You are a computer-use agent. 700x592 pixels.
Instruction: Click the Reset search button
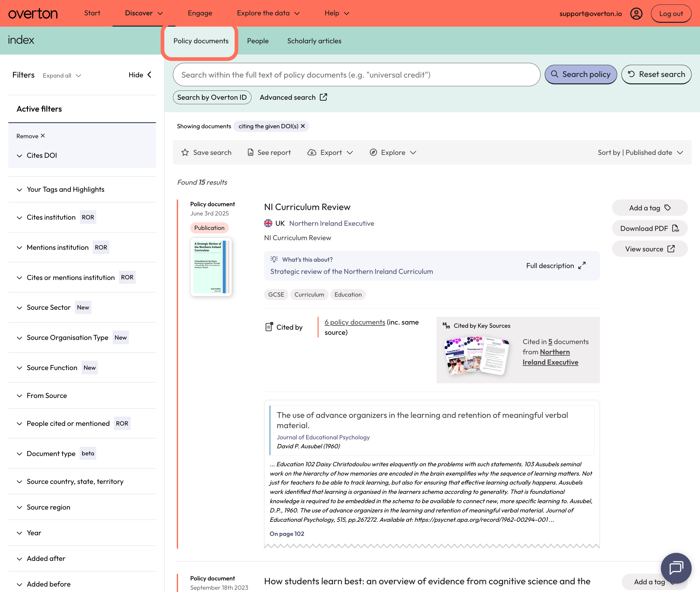(x=656, y=74)
